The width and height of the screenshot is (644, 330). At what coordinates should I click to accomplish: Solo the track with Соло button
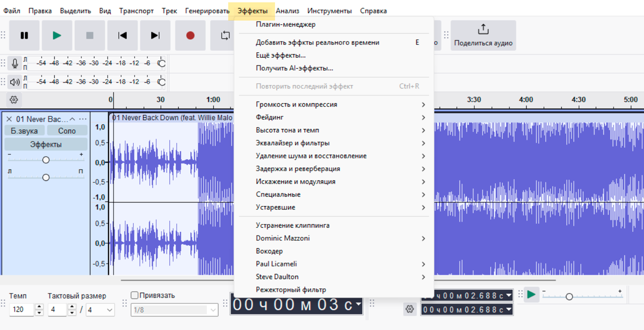pos(67,131)
